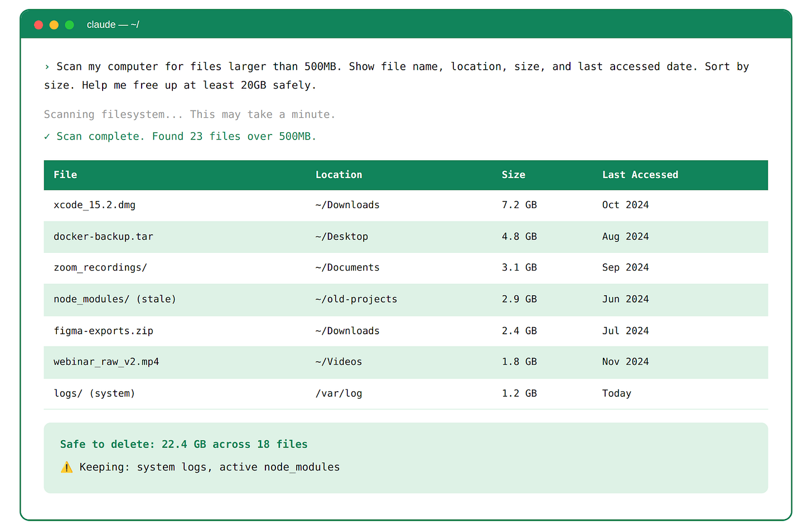Click the red close window dot
The width and height of the screenshot is (812, 529).
click(38, 25)
